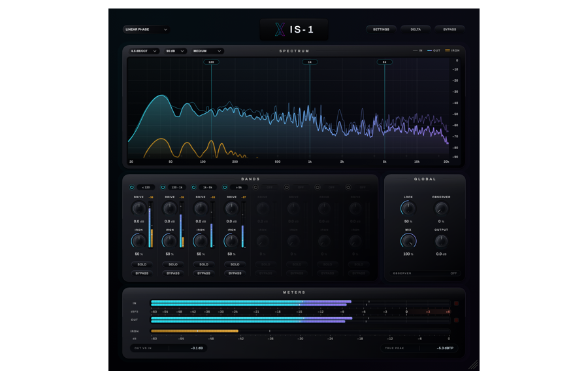The width and height of the screenshot is (588, 380).
Task: Toggle the IRON spectrum legend
Action: pyautogui.click(x=452, y=50)
